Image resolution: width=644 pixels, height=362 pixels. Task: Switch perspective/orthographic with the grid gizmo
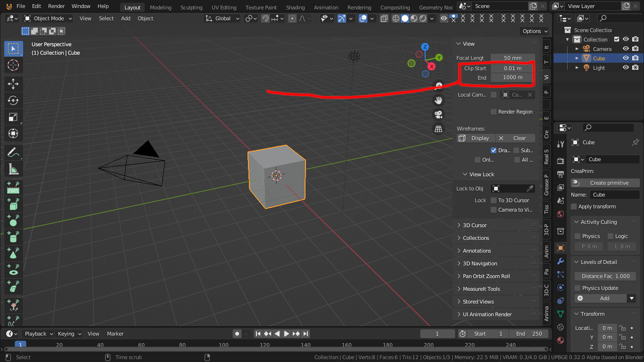tap(438, 129)
